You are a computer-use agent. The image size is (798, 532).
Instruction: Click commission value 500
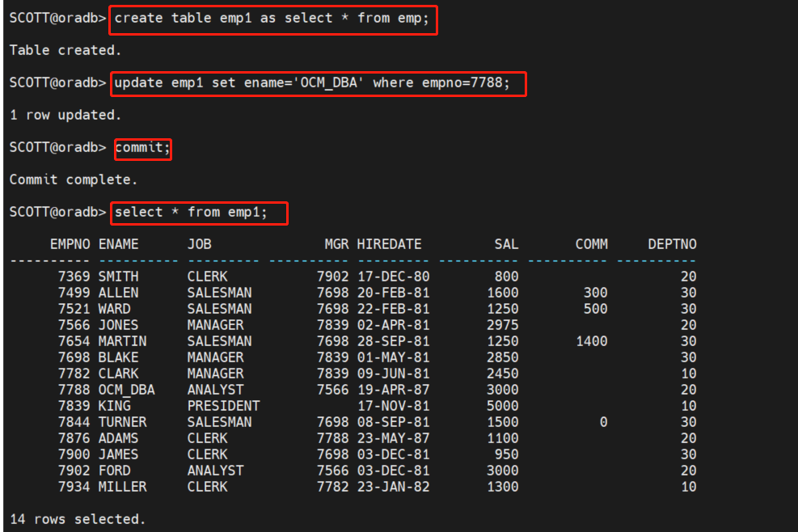(595, 309)
